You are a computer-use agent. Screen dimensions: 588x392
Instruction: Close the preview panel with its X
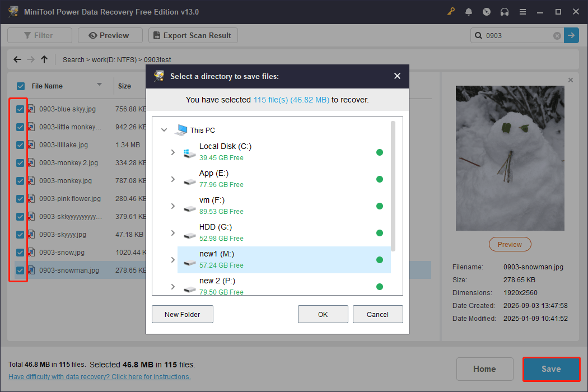(x=571, y=80)
